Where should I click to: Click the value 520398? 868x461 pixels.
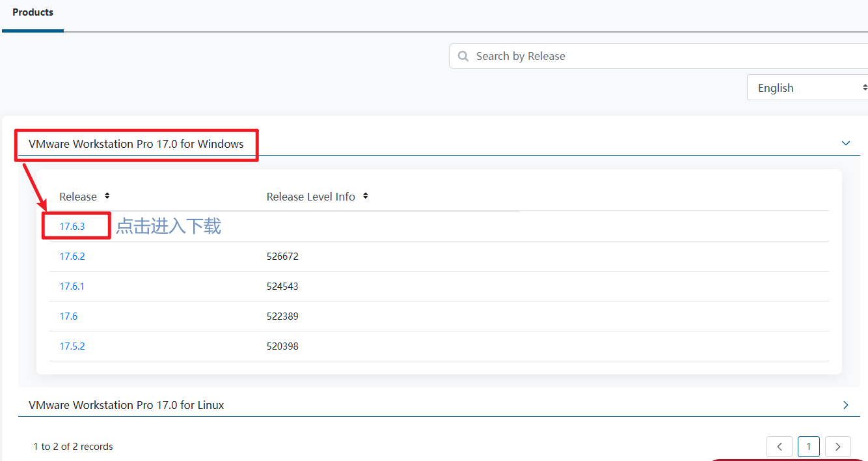click(282, 346)
